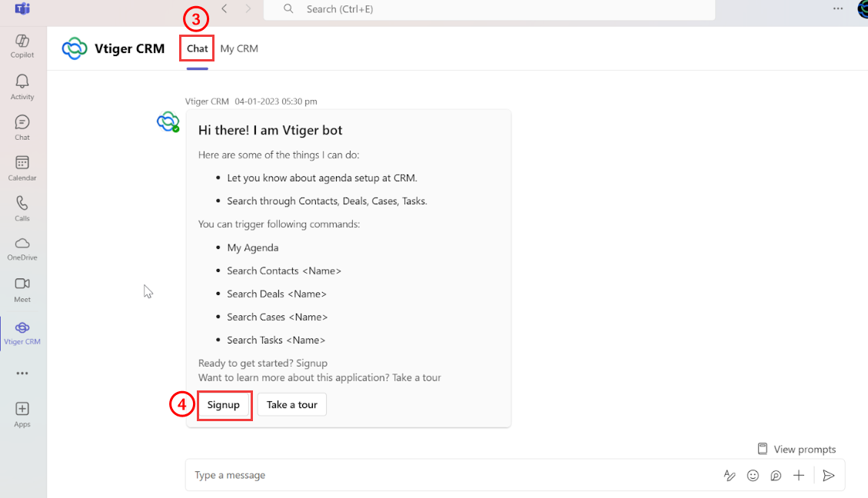Click the Vtiger CRM sender name above the message
This screenshot has width=868, height=498.
(207, 101)
